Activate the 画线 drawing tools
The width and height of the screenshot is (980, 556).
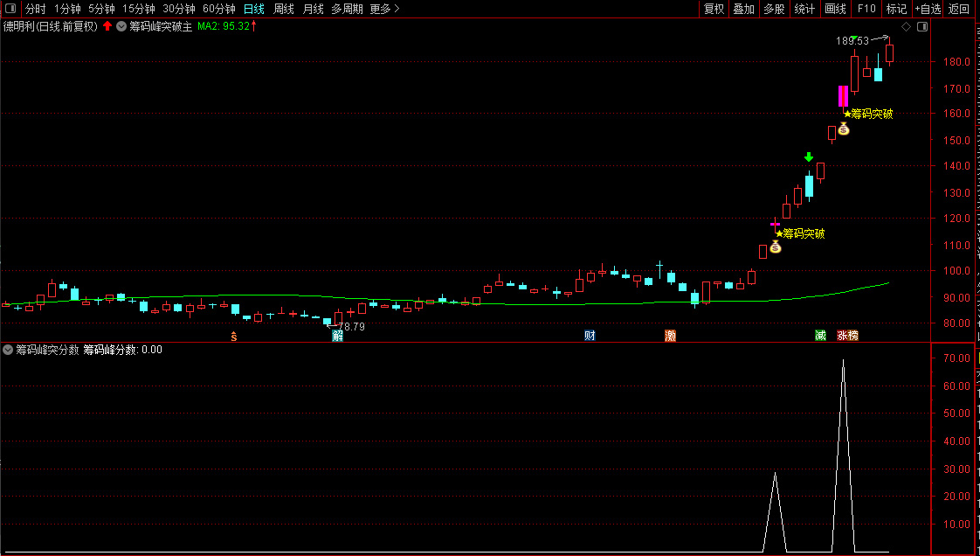pos(835,9)
